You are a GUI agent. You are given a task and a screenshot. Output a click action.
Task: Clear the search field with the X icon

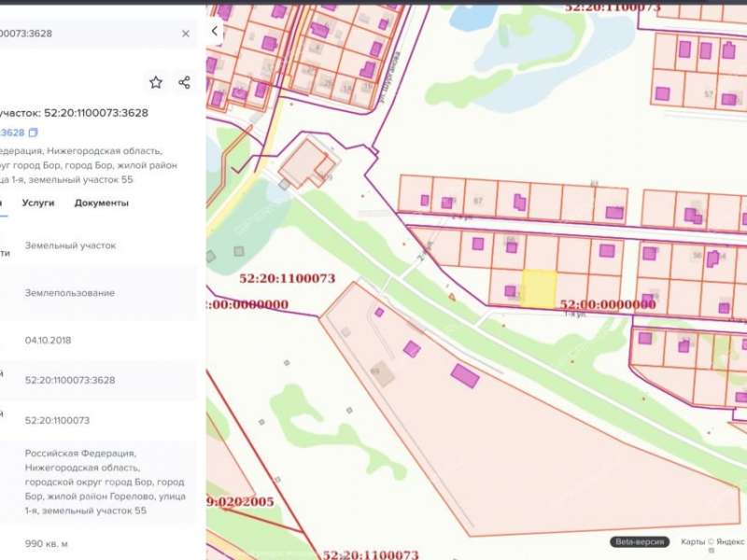(185, 34)
